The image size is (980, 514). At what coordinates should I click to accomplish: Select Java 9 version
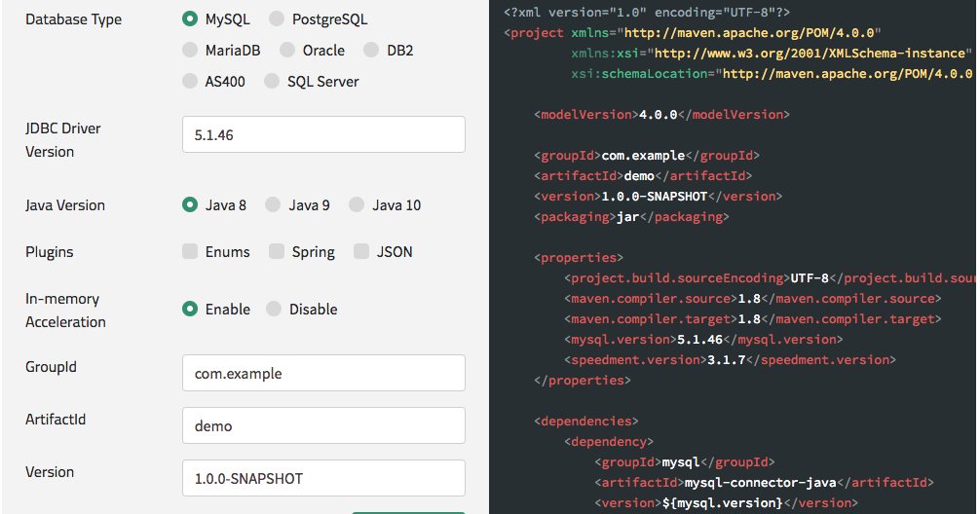[x=273, y=204]
